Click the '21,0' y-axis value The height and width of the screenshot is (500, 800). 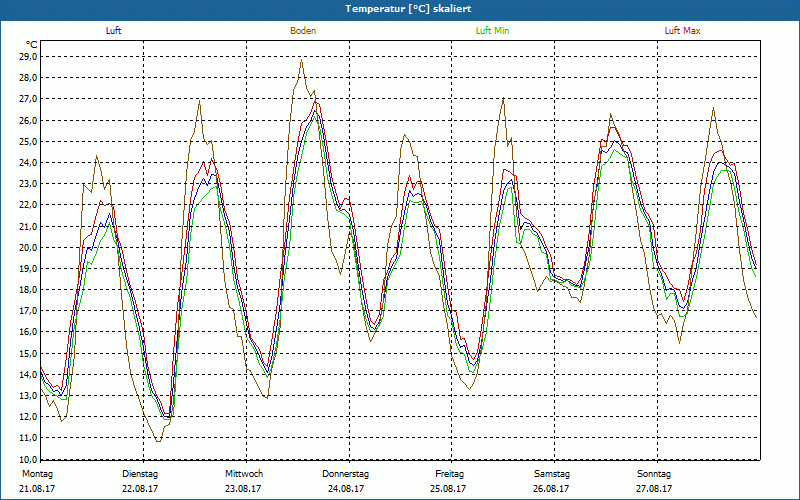point(28,227)
